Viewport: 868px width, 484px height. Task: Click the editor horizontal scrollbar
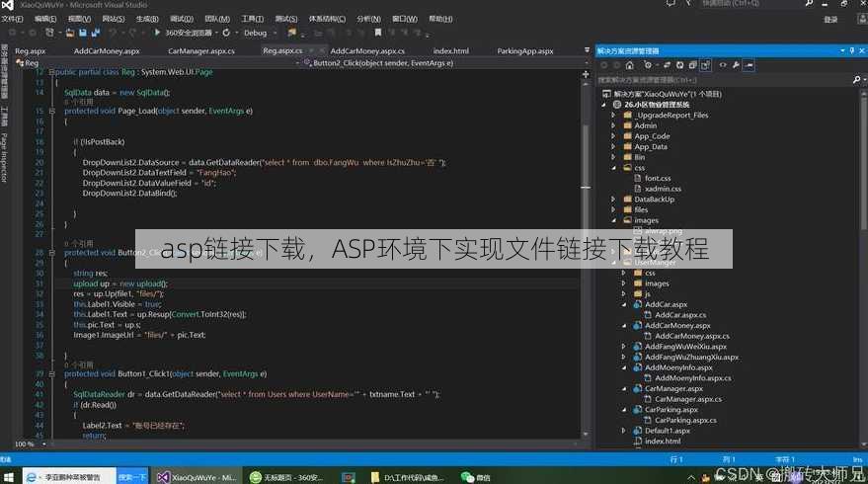pyautogui.click(x=313, y=444)
